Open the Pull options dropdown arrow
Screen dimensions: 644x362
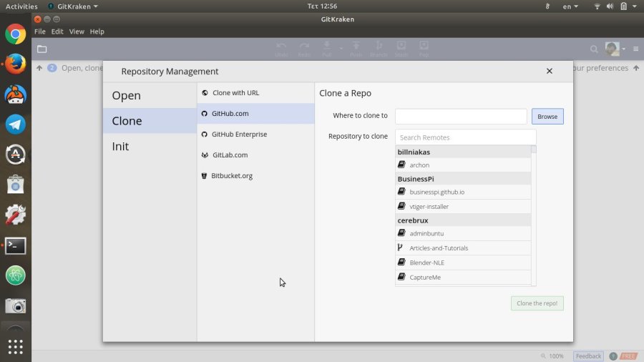[x=341, y=49]
